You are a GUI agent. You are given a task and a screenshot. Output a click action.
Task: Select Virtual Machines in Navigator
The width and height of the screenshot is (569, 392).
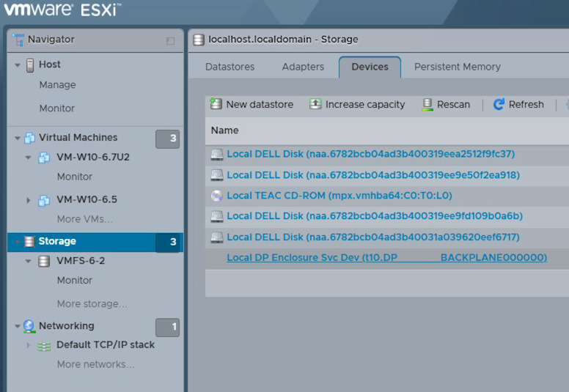[78, 138]
